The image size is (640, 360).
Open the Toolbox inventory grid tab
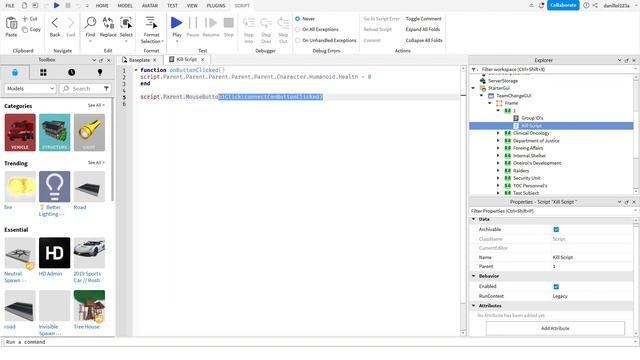pyautogui.click(x=43, y=72)
